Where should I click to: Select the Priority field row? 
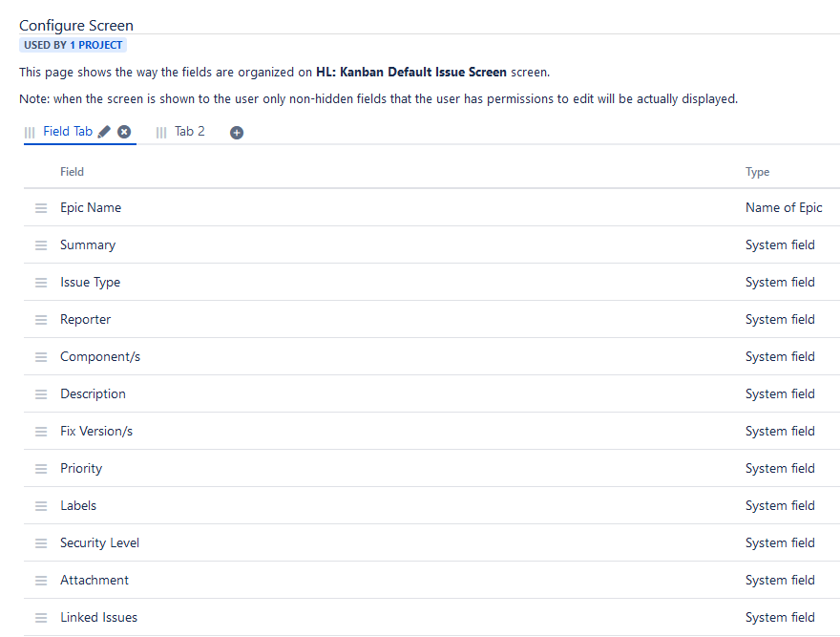click(x=81, y=468)
